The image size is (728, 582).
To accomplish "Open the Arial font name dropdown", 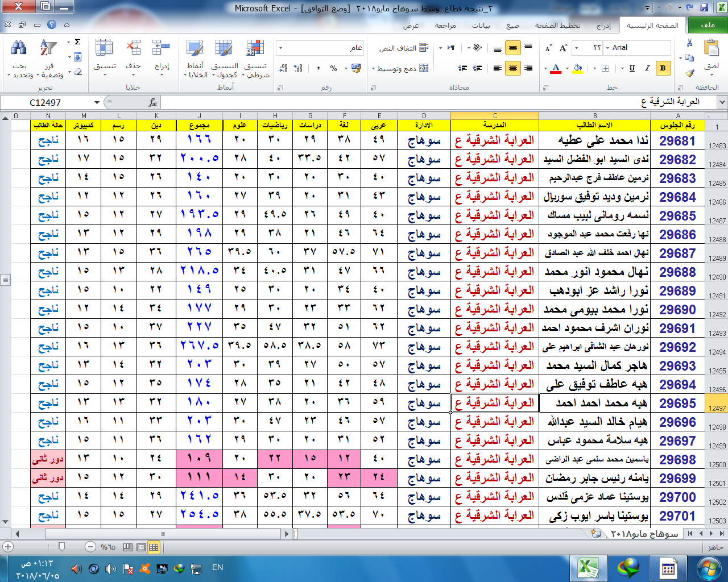I will (607, 48).
